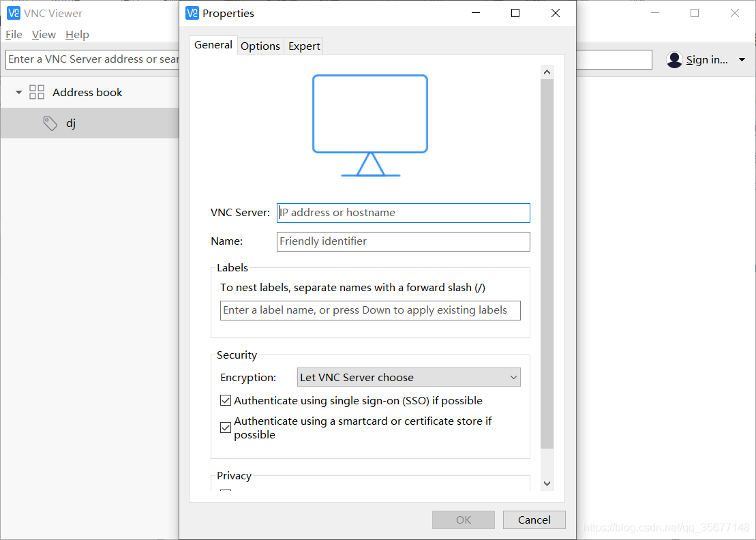Open the View menu

[44, 35]
